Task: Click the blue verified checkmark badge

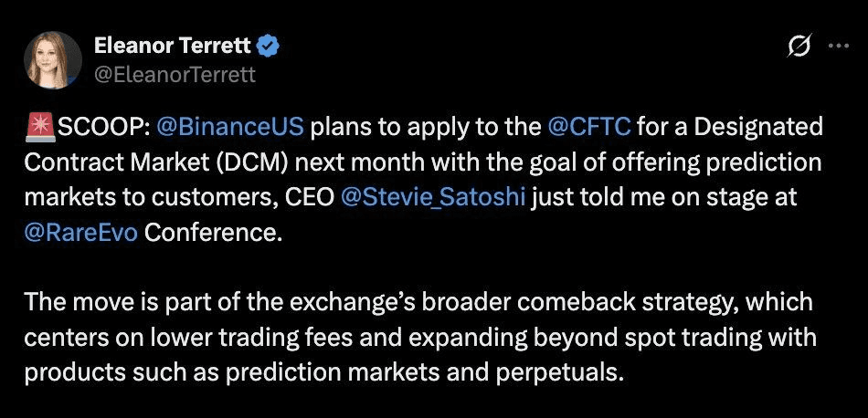Action: coord(269,47)
